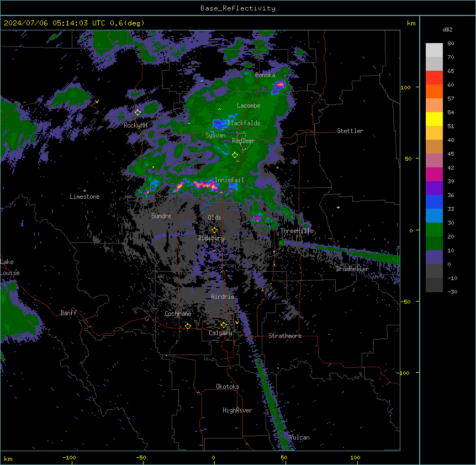
Task: Click the Didsbury label
Action: (211, 238)
